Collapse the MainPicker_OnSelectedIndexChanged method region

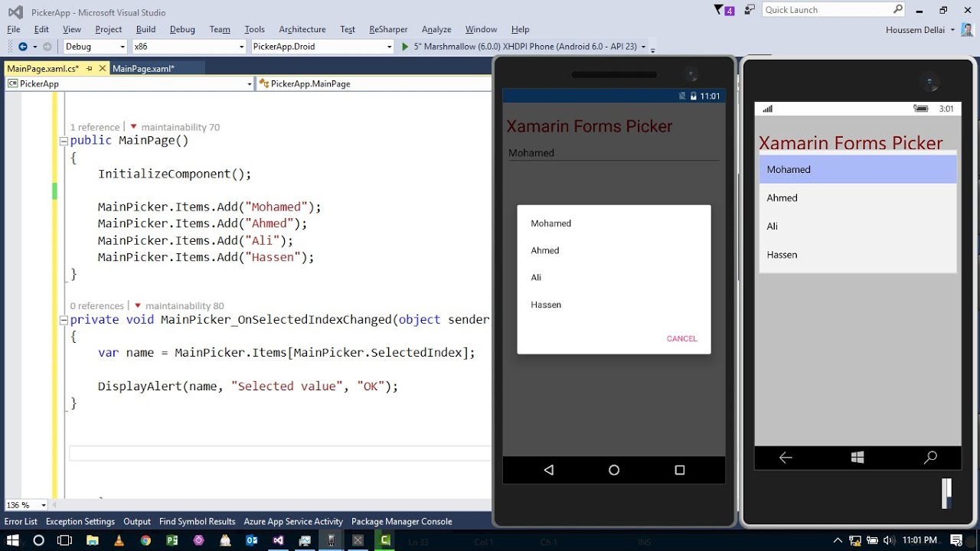(64, 320)
